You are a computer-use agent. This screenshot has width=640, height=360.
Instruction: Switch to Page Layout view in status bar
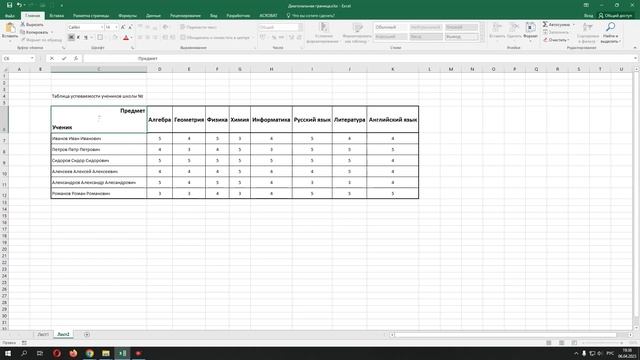pos(562,343)
